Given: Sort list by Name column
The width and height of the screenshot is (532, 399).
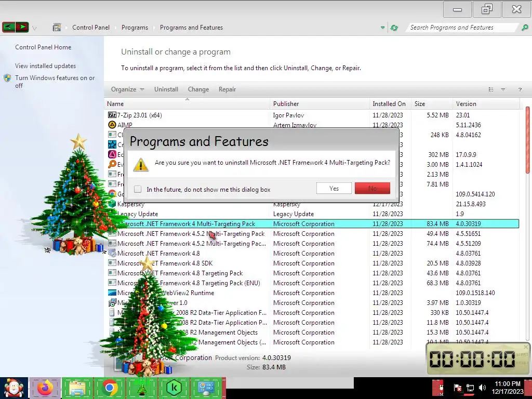Looking at the screenshot, I should (x=187, y=104).
